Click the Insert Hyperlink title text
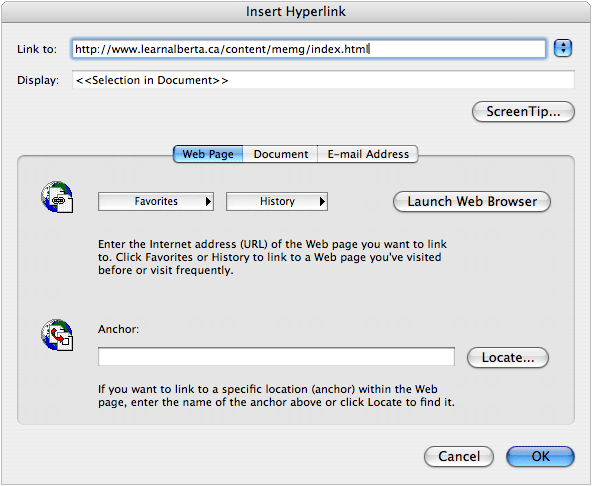Viewport: 592px width, 486px height. tap(296, 11)
